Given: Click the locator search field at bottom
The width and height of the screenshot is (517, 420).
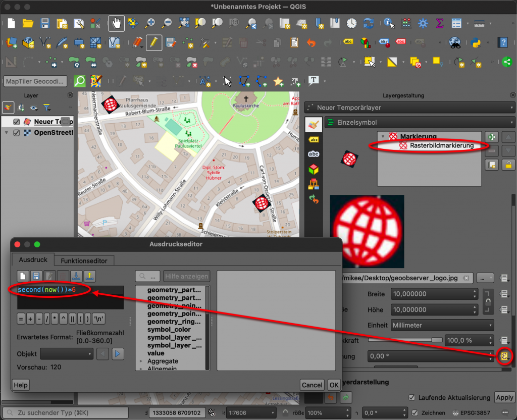Looking at the screenshot, I should click(65, 413).
